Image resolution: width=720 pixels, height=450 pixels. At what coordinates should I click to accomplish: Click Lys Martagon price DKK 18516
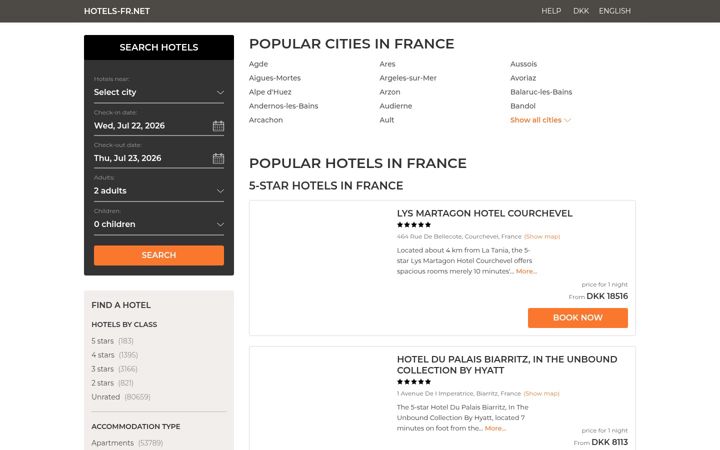pos(607,296)
